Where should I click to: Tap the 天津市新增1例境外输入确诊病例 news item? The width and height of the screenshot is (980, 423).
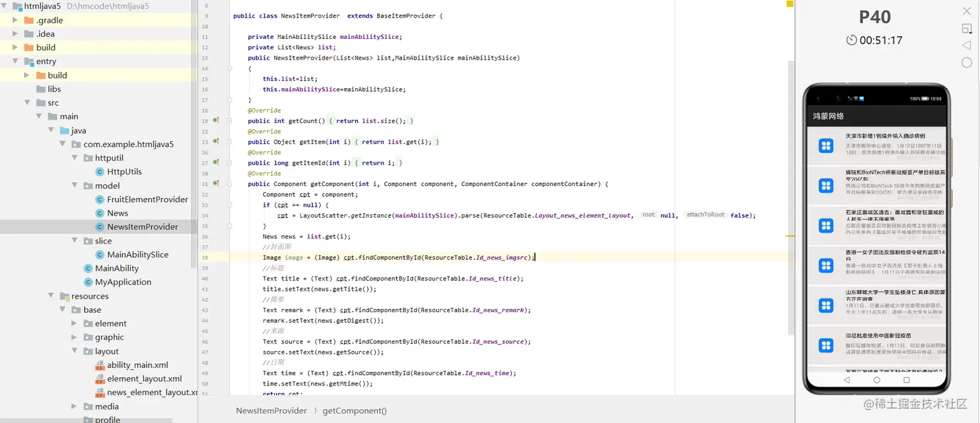pos(877,146)
